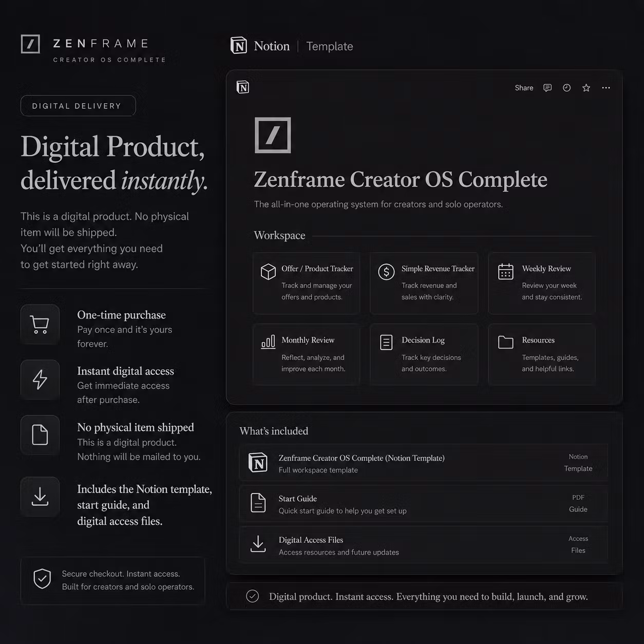
Task: Click the blank file icon for no physical item
Action: (x=40, y=434)
